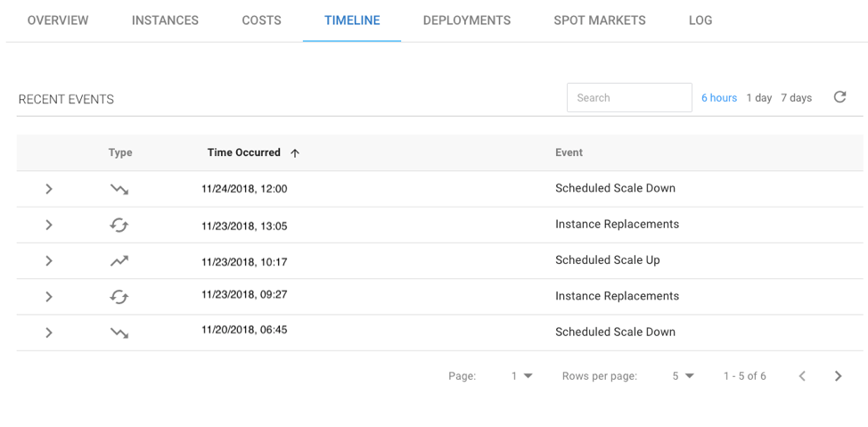
Task: Switch to the Log tab
Action: pos(700,21)
